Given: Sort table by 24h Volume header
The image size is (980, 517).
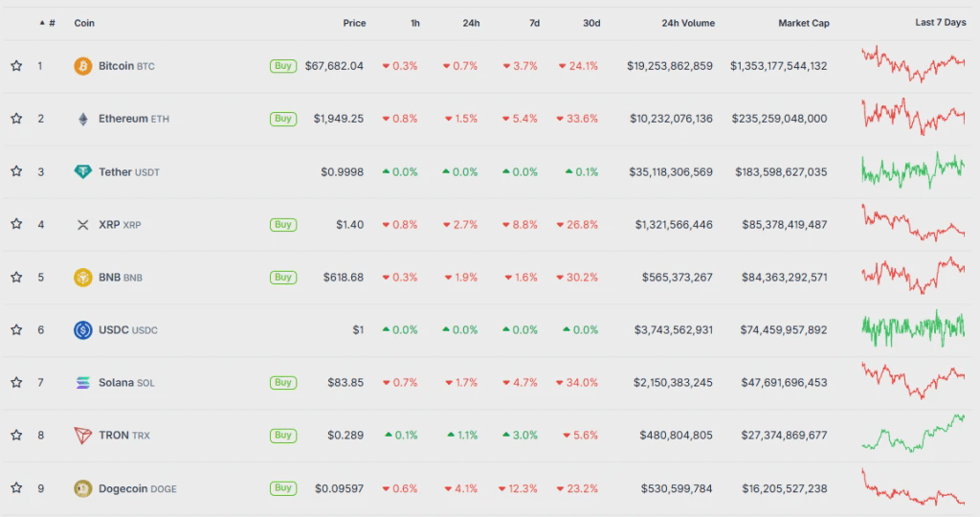Looking at the screenshot, I should [x=686, y=23].
